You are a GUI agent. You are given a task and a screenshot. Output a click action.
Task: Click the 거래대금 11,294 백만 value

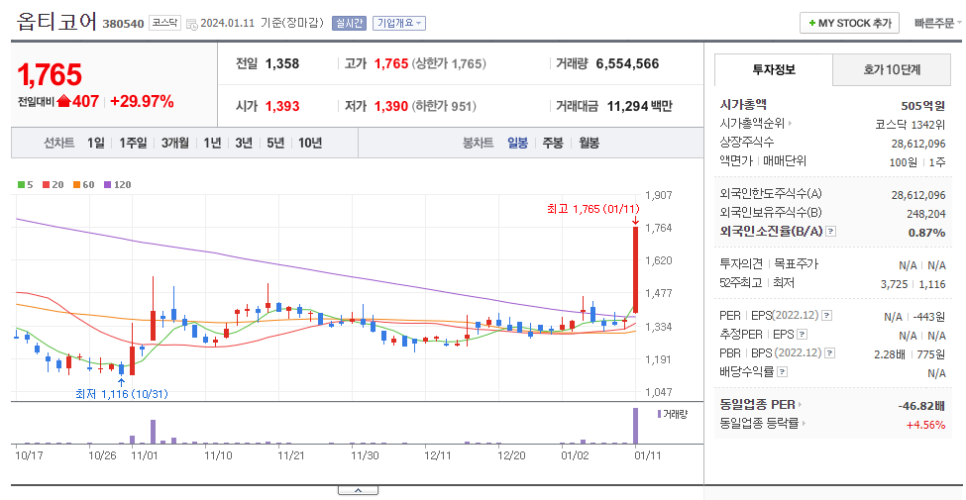pos(639,106)
